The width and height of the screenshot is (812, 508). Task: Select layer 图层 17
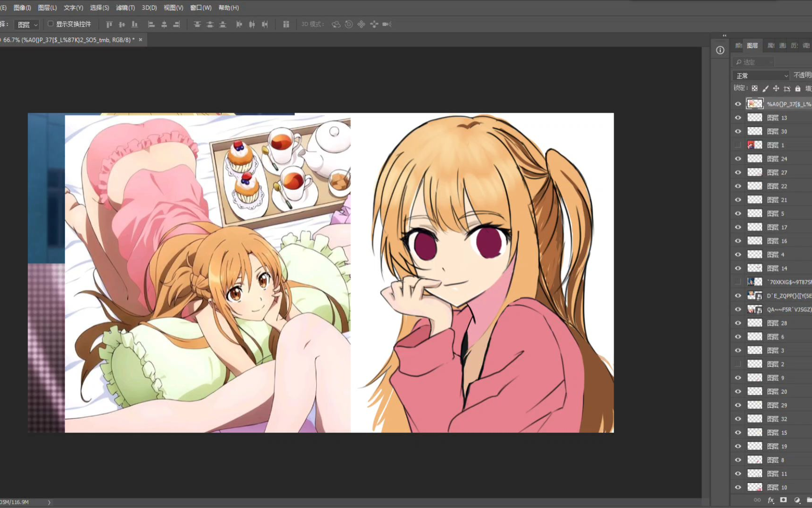777,227
